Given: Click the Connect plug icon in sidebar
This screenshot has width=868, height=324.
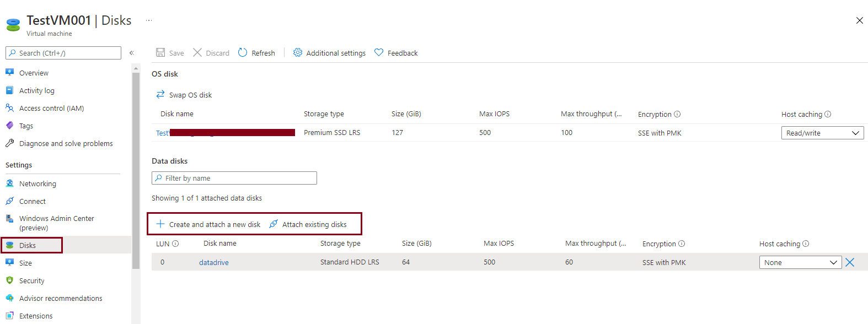Looking at the screenshot, I should pos(9,201).
